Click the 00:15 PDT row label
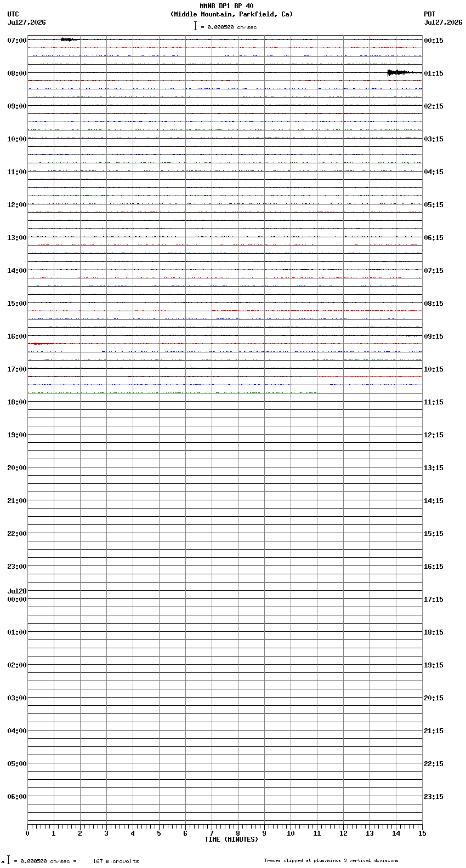 point(434,41)
